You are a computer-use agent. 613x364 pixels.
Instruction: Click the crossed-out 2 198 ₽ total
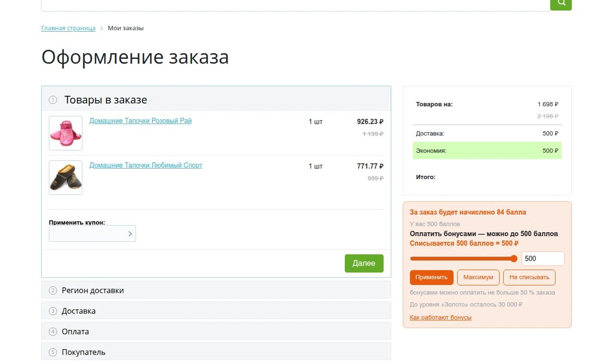tap(548, 116)
